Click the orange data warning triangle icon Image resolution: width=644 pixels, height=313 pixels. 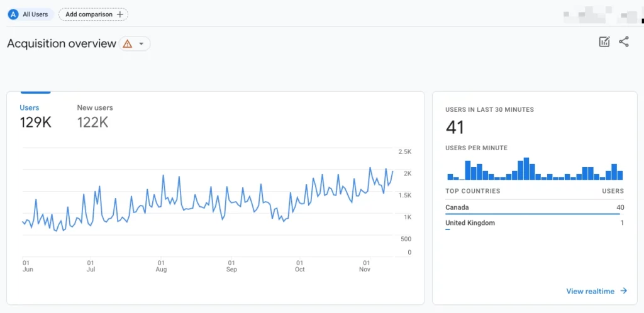(127, 44)
